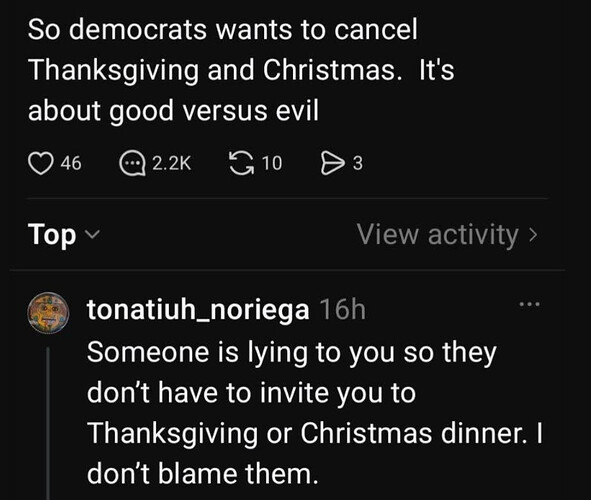Expand the chevron next to Top
Image resolution: width=591 pixels, height=500 pixels.
[x=92, y=235]
